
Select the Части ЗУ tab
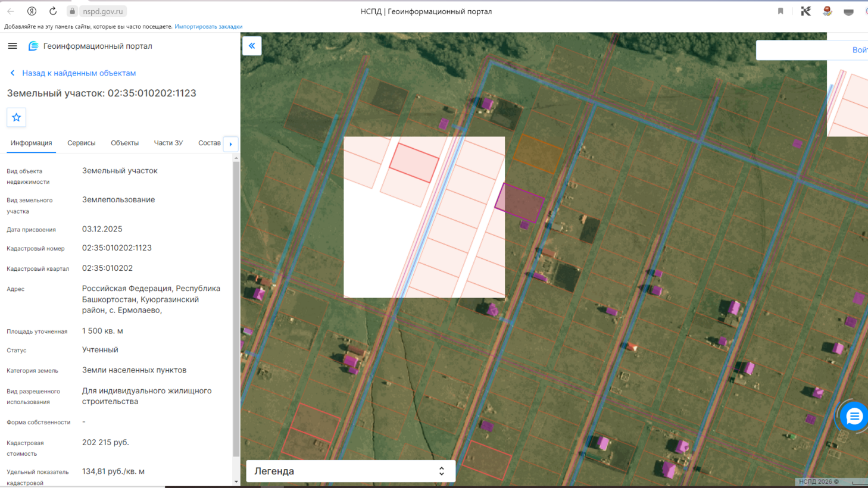point(168,143)
